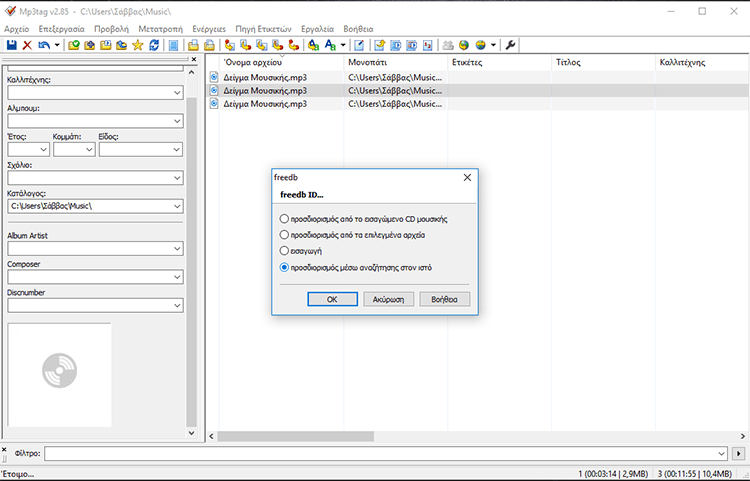Screen dimensions: 750x481
Task: Sort by 'Όνομα αρχείου' column header
Action: point(281,62)
